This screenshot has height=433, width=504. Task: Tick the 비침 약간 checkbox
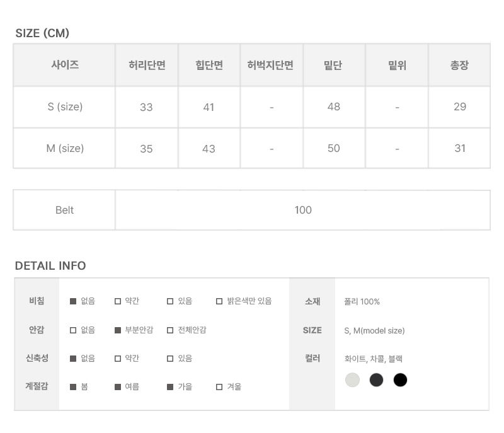[118, 301]
